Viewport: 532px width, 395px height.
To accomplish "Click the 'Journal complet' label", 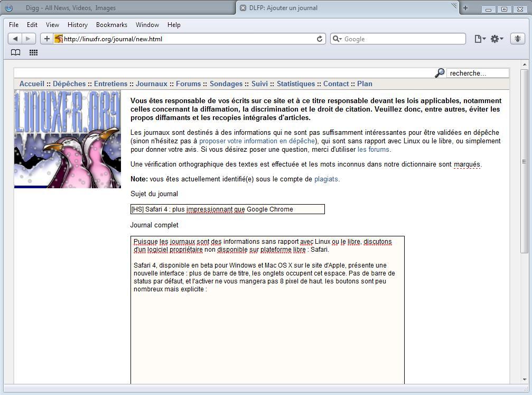I will pyautogui.click(x=154, y=225).
